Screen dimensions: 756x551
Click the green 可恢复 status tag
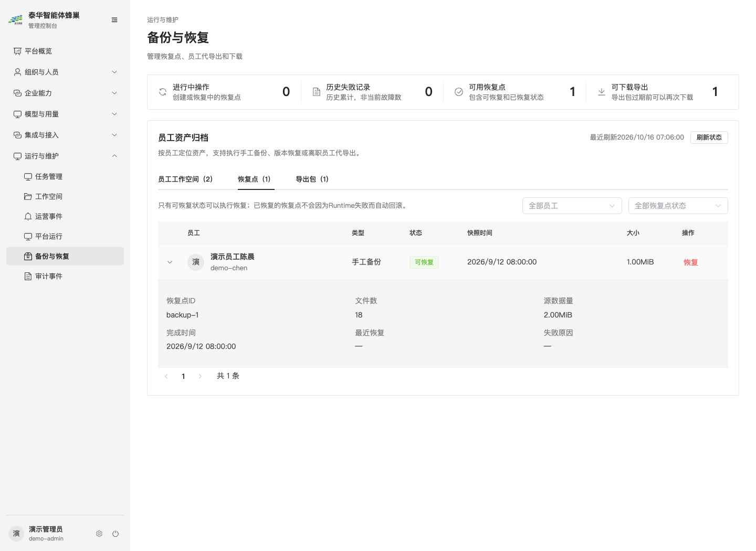click(424, 262)
